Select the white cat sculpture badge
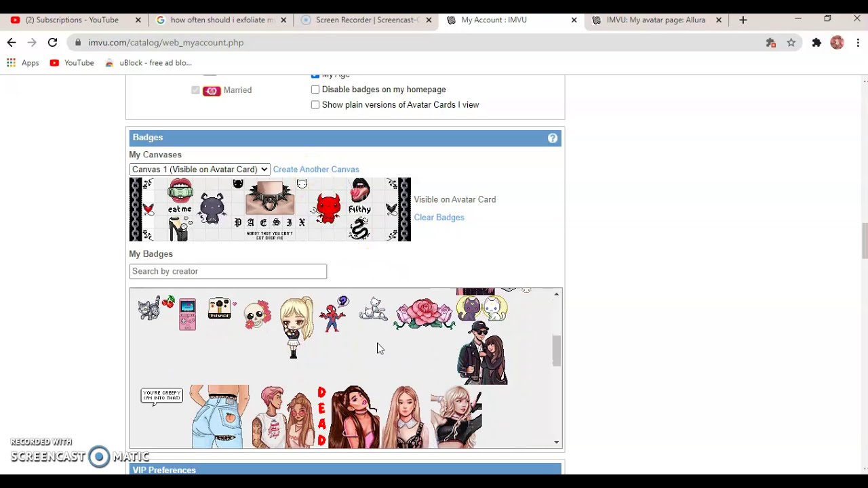This screenshot has width=868, height=488. point(373,308)
